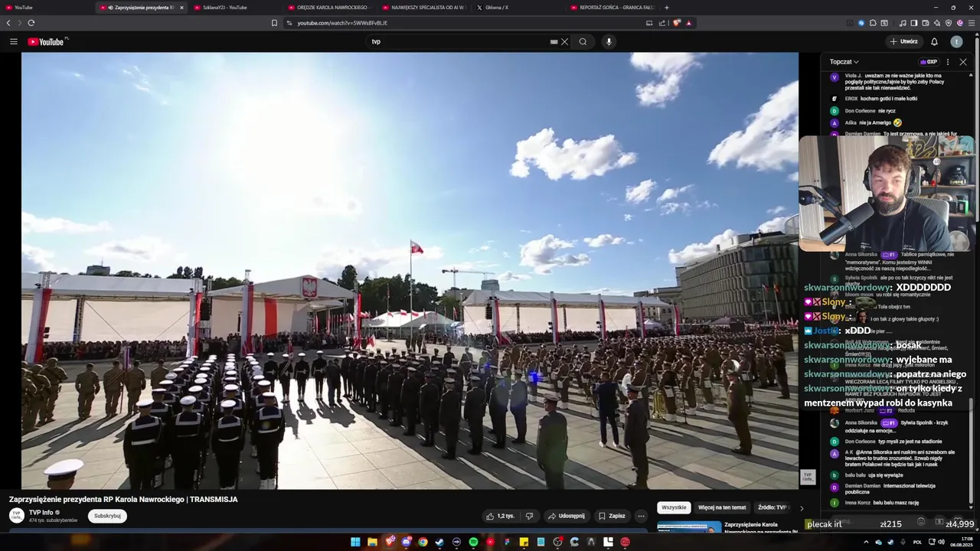Open the Brave VPN shield icon

[949, 23]
